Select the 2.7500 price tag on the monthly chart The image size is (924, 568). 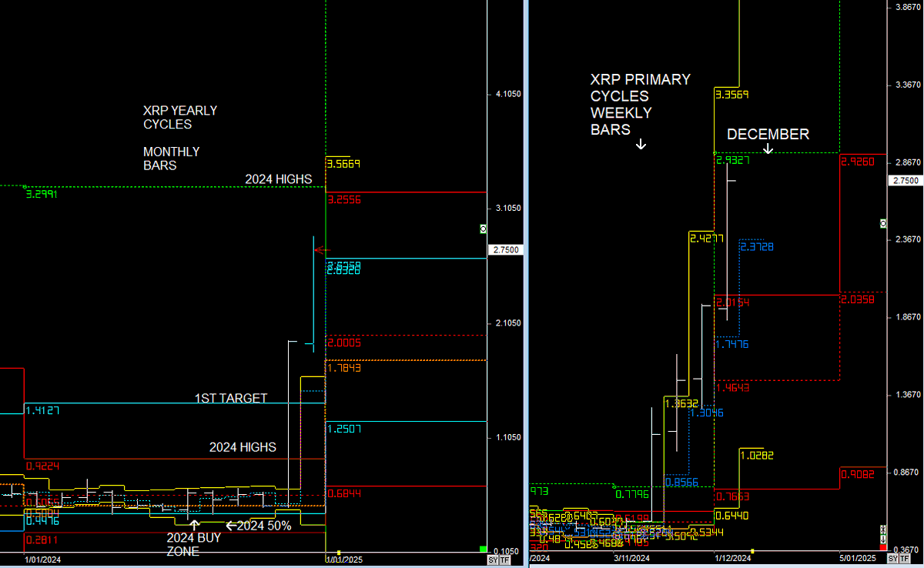pyautogui.click(x=505, y=250)
